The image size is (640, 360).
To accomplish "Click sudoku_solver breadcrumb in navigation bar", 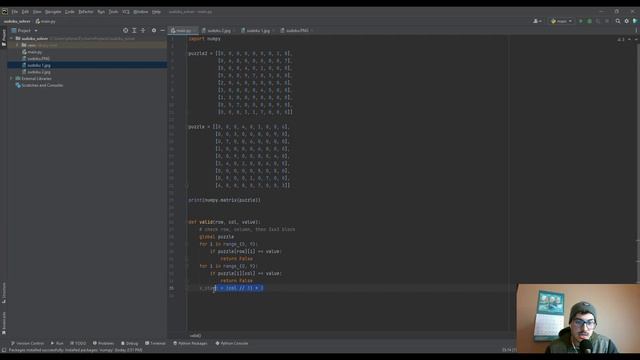I will 17,21.
